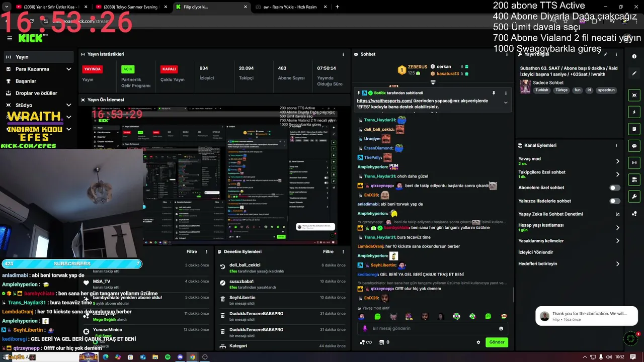Click the Gönder send button
The height and width of the screenshot is (362, 644).
[497, 342]
